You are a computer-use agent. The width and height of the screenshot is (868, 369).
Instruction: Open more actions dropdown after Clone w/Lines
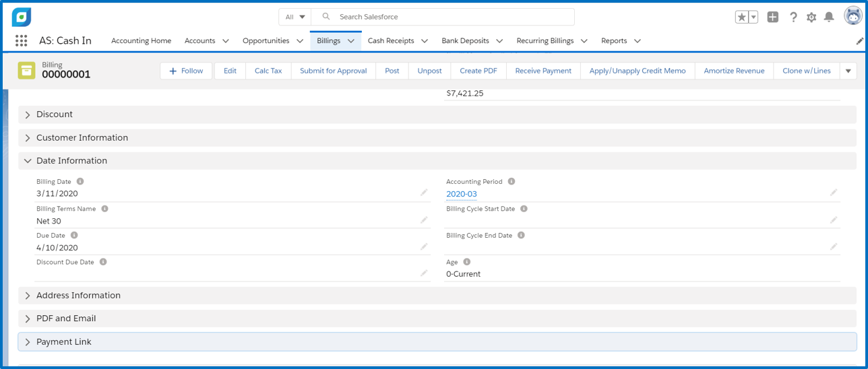(x=848, y=71)
